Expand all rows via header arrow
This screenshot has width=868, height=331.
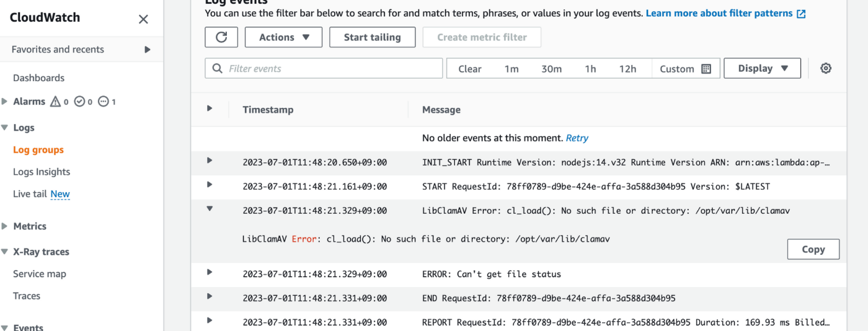point(210,108)
